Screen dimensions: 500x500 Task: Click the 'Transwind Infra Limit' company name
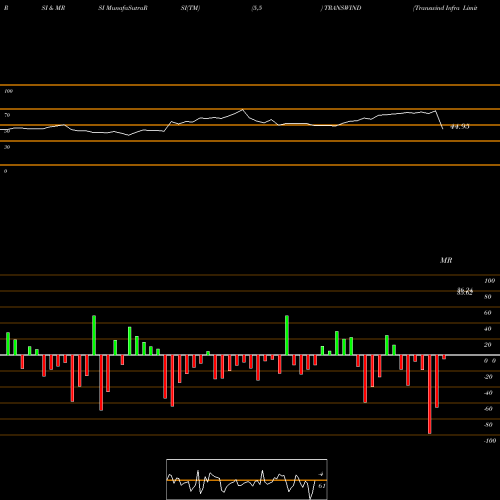tap(445, 8)
